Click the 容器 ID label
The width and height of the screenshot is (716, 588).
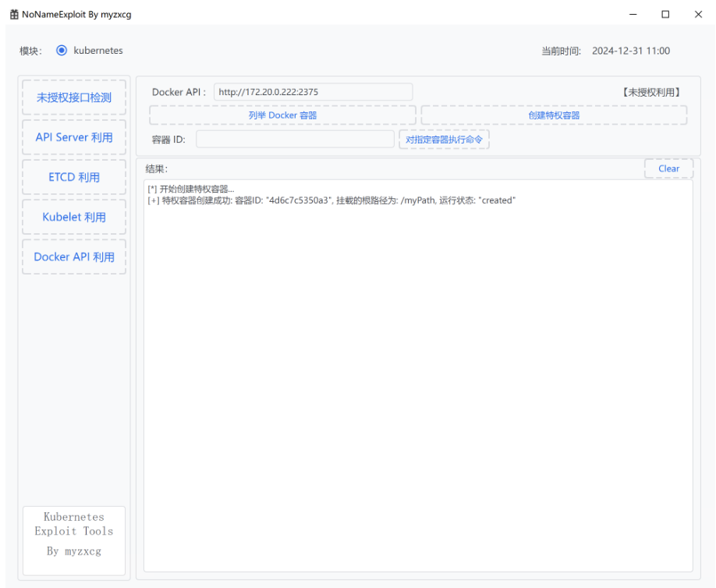(x=168, y=140)
